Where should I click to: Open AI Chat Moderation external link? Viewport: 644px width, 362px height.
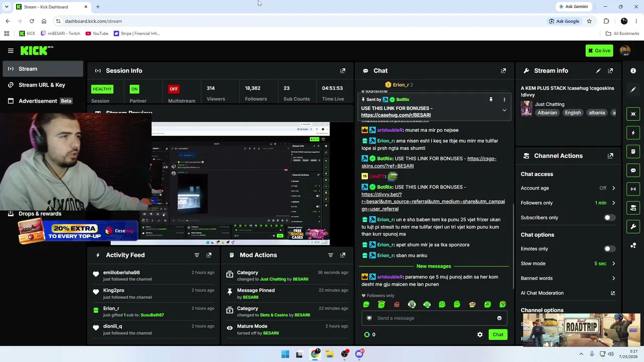tap(613, 293)
